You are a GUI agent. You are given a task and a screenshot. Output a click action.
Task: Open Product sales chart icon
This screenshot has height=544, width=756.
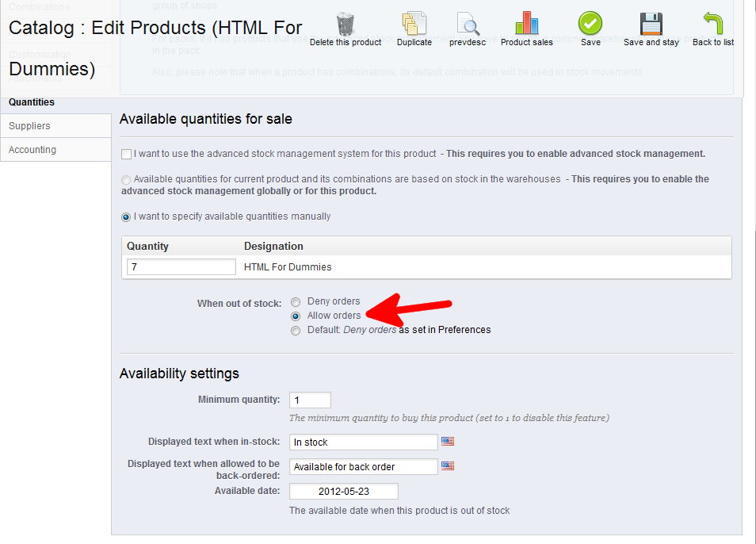click(526, 23)
